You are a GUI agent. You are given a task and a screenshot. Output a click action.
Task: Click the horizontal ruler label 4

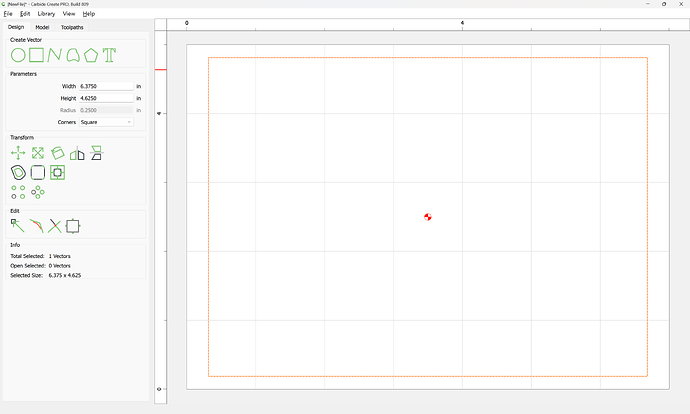[x=462, y=23]
